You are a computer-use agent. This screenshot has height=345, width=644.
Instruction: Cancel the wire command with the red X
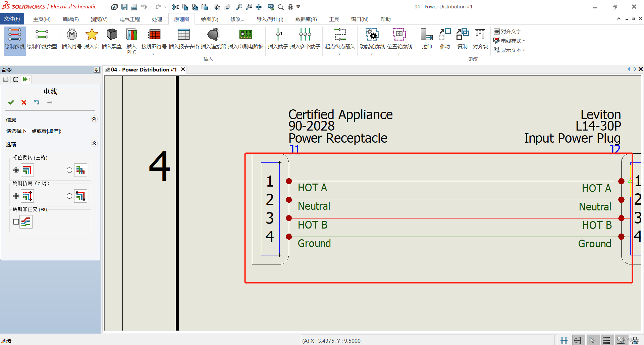[x=24, y=102]
